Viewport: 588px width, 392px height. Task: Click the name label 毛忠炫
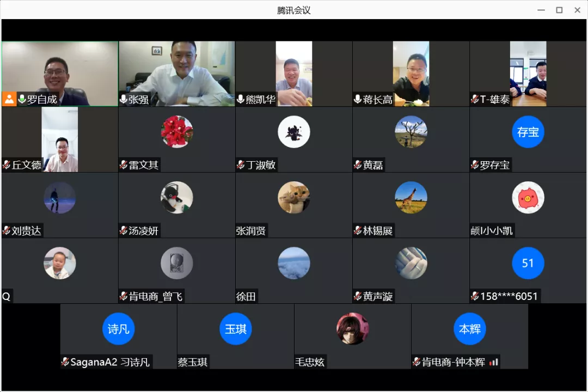[x=310, y=362]
